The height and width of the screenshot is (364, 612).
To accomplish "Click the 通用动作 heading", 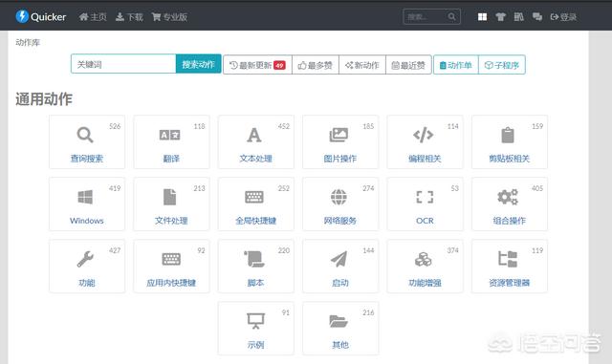I will coord(44,98).
